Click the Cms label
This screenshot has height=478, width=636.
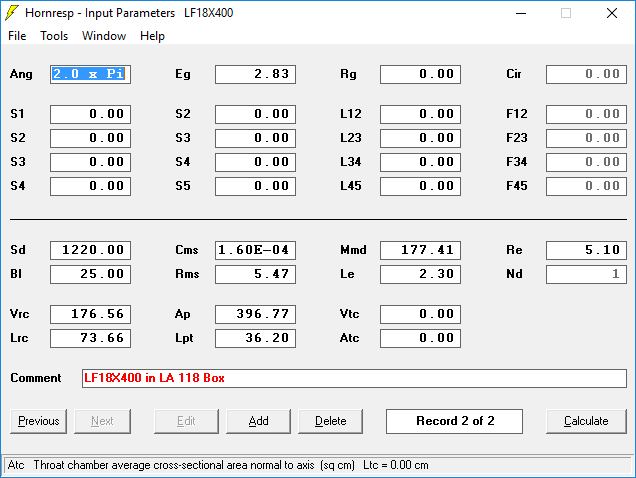click(187, 250)
